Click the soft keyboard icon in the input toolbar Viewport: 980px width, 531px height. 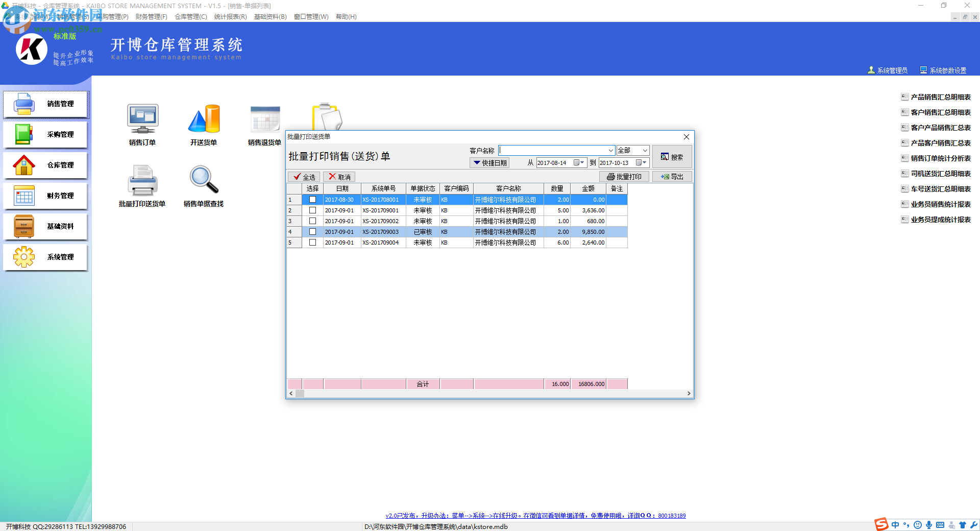coord(940,525)
